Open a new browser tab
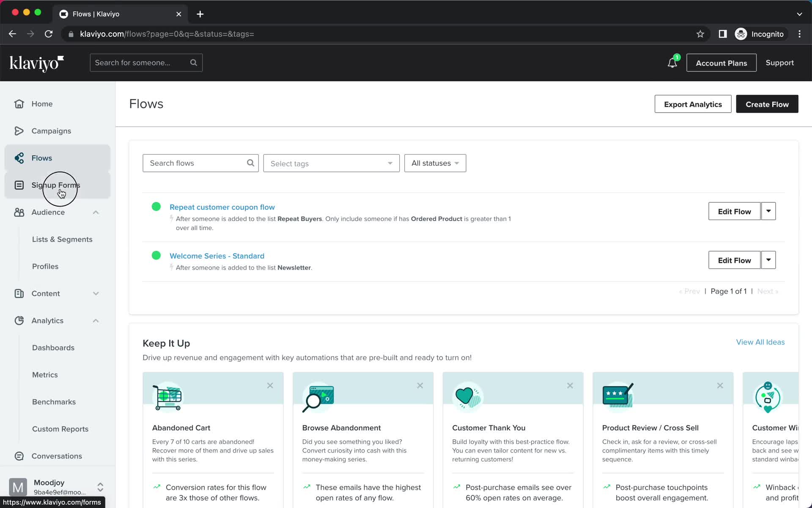 pyautogui.click(x=200, y=14)
